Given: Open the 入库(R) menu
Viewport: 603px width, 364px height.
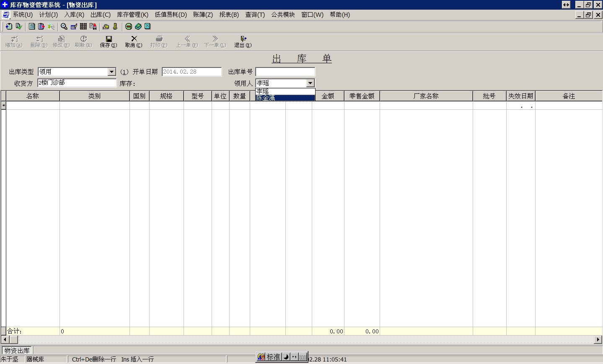Looking at the screenshot, I should 74,15.
